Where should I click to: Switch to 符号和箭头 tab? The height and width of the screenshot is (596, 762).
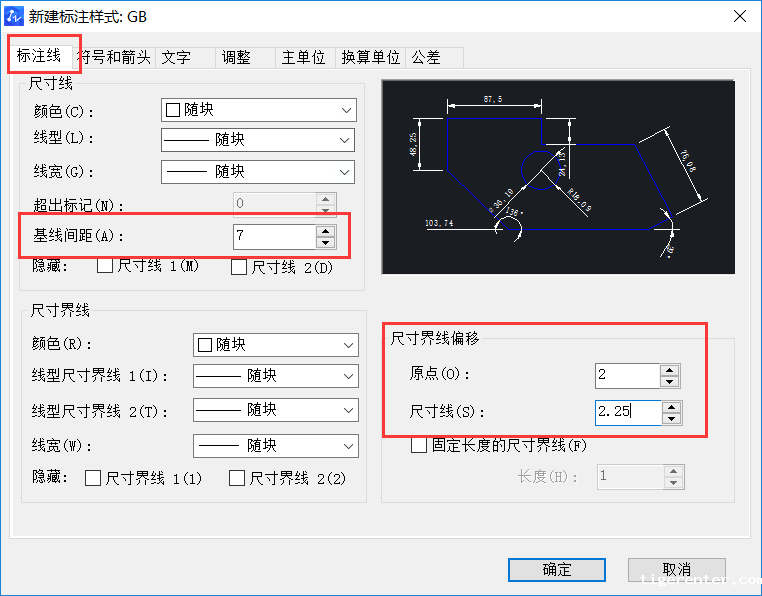pyautogui.click(x=117, y=57)
